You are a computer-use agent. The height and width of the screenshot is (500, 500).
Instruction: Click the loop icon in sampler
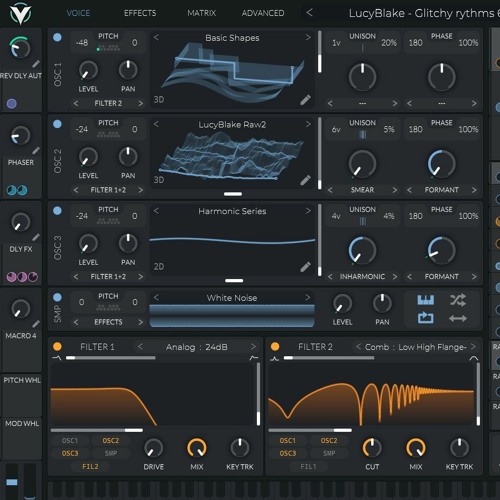coord(426,318)
